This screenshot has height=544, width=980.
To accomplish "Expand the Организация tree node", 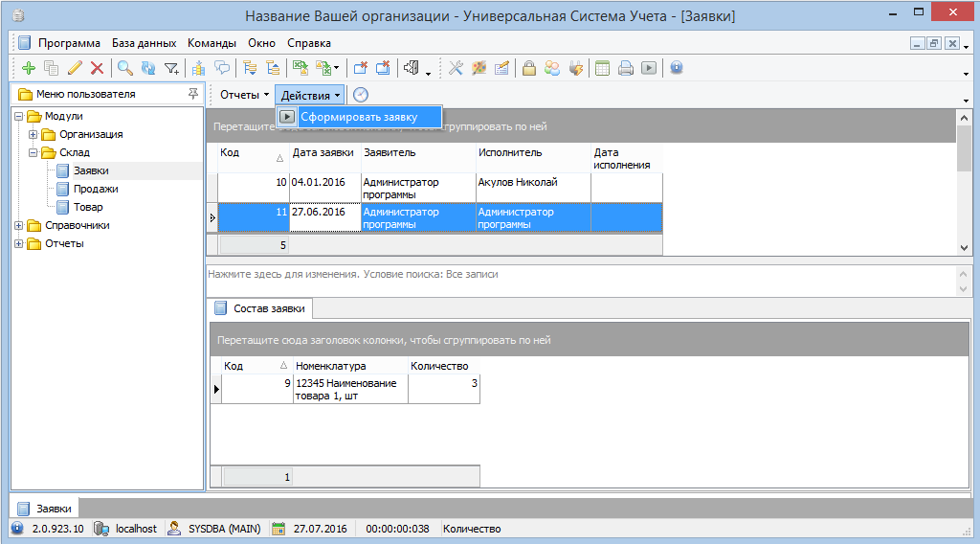I will (33, 134).
